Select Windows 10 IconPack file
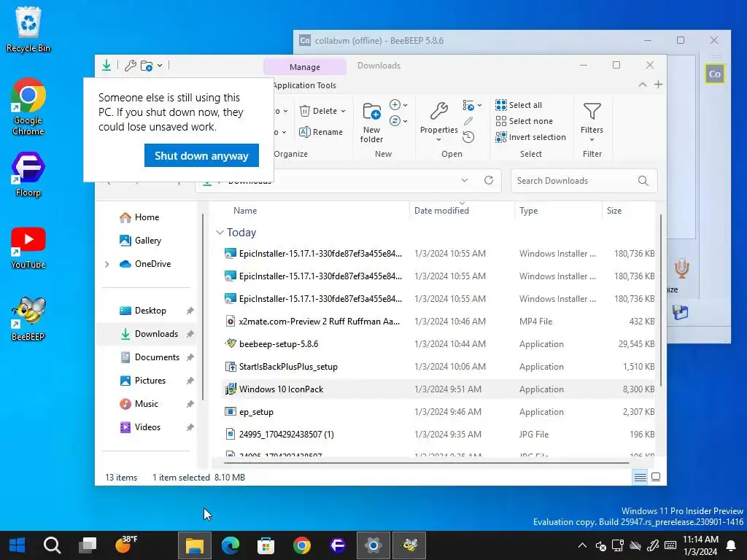747x560 pixels. point(438,389)
